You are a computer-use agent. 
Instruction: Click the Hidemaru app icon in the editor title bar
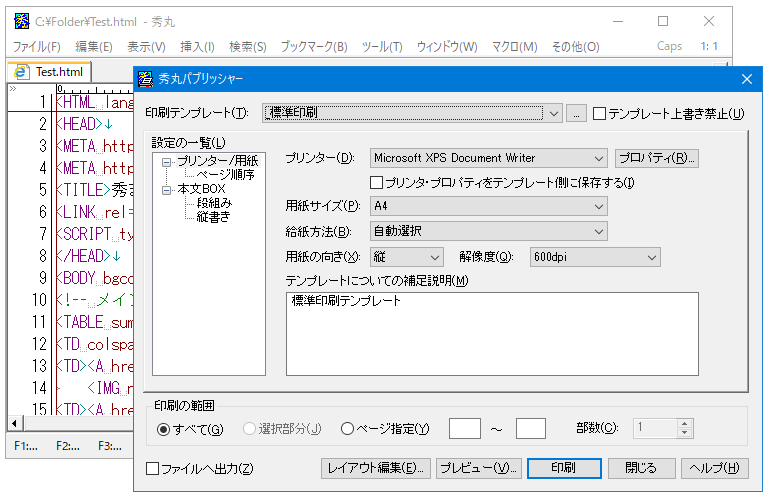[x=21, y=21]
